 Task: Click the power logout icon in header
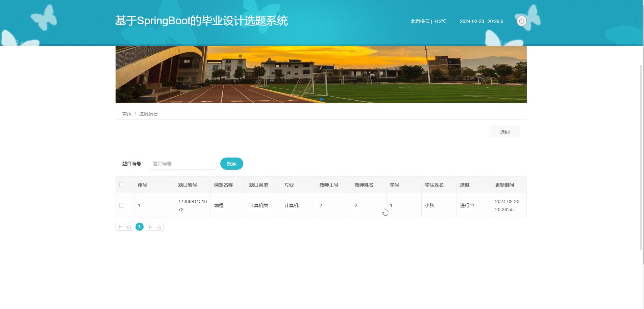[521, 21]
